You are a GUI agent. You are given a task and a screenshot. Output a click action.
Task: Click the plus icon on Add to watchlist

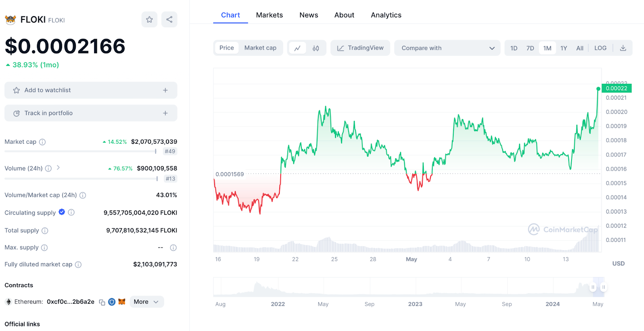click(x=165, y=90)
